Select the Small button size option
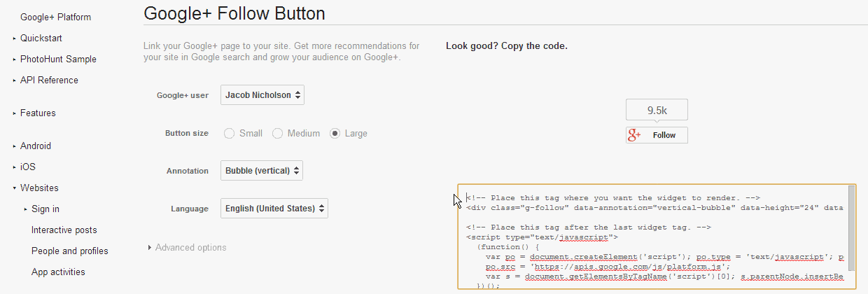868x294 pixels. [230, 134]
